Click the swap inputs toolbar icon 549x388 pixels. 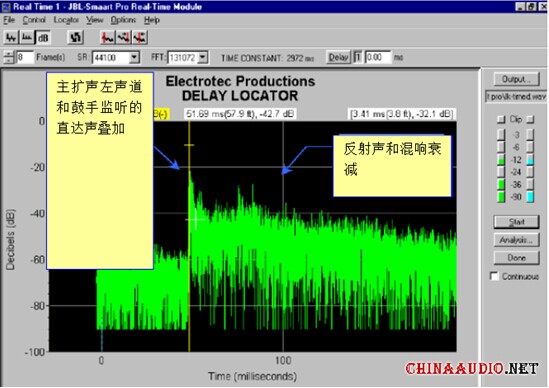(75, 37)
